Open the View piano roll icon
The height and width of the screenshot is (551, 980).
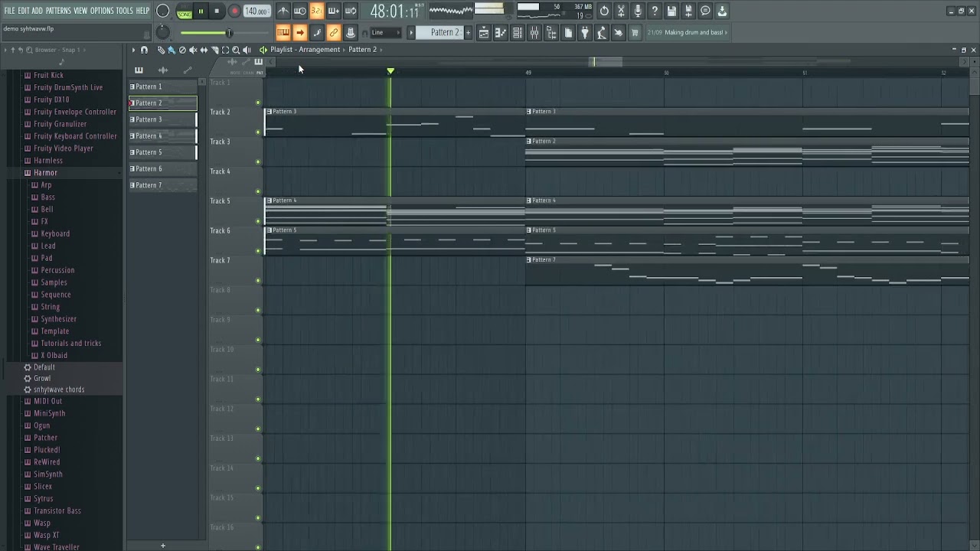click(501, 32)
